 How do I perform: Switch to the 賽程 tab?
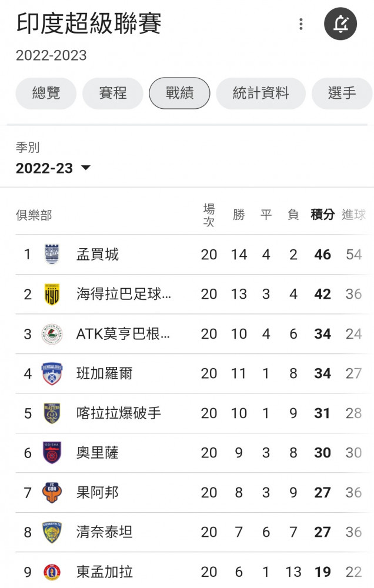pyautogui.click(x=112, y=93)
